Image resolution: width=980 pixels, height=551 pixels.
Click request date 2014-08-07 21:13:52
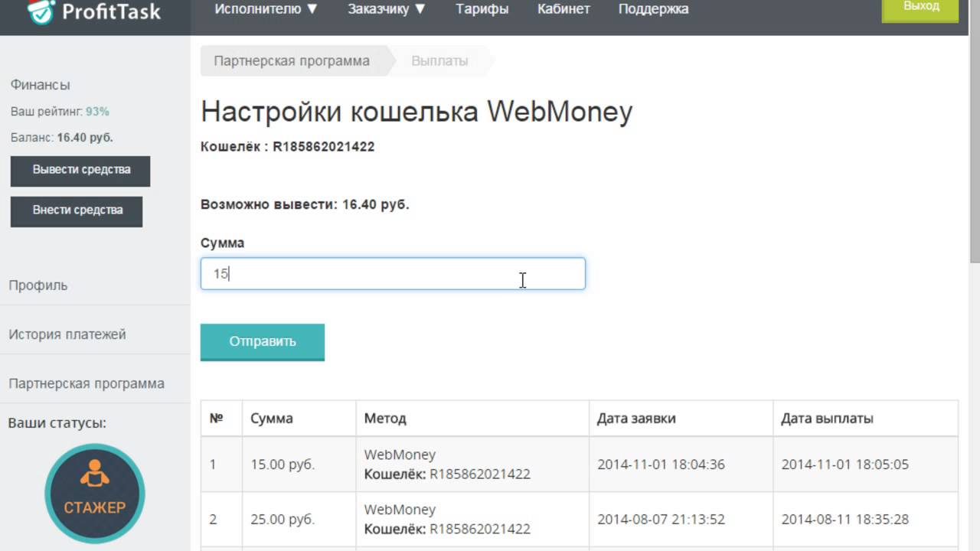pyautogui.click(x=661, y=520)
